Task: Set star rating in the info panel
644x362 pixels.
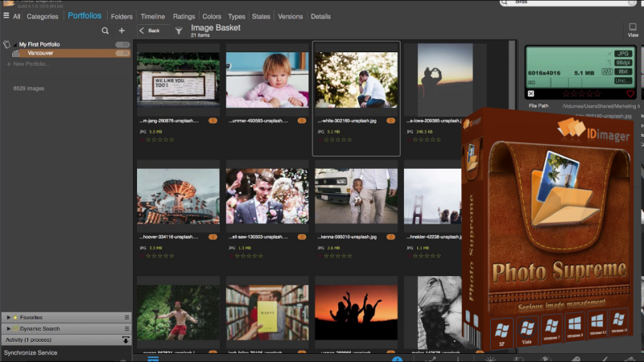Action: coord(581,94)
